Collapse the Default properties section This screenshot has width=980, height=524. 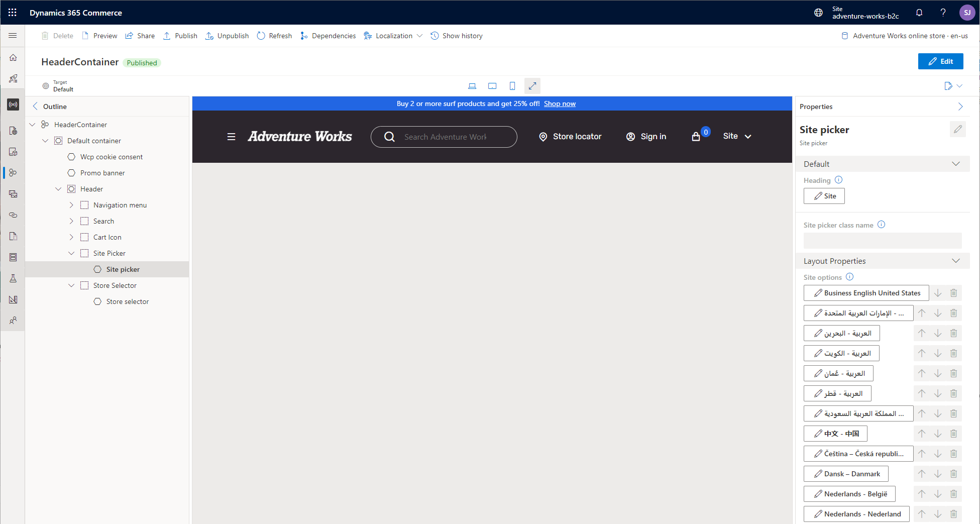[x=956, y=163]
